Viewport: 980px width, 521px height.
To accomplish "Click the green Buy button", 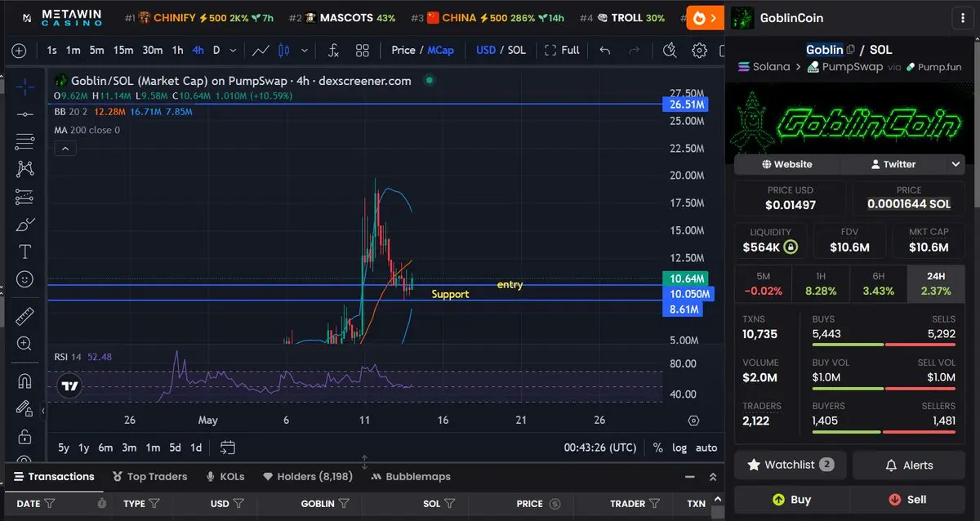I will (x=791, y=499).
